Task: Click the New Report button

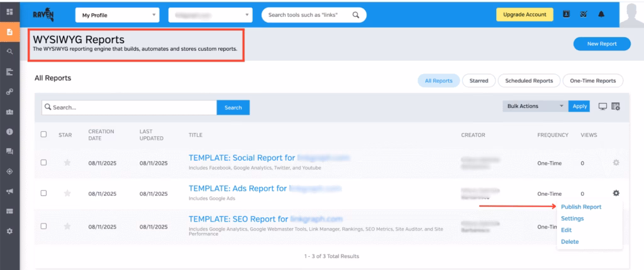Action: (x=602, y=44)
